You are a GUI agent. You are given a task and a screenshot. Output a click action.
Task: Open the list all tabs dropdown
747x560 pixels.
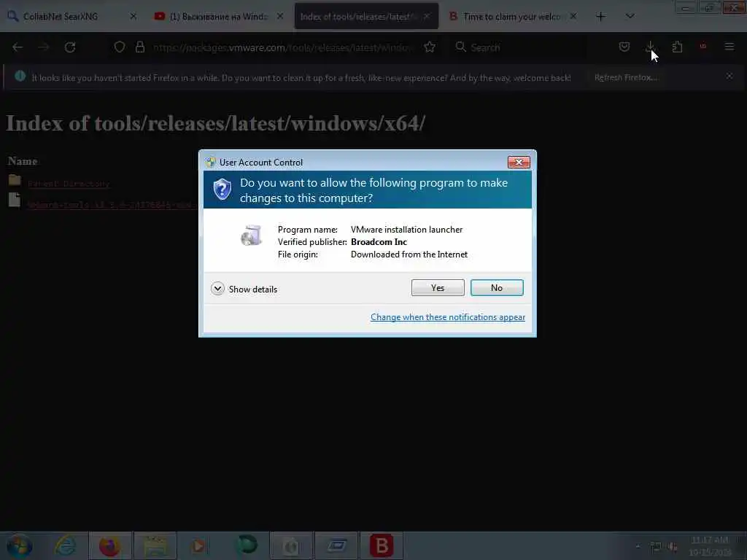tap(630, 17)
